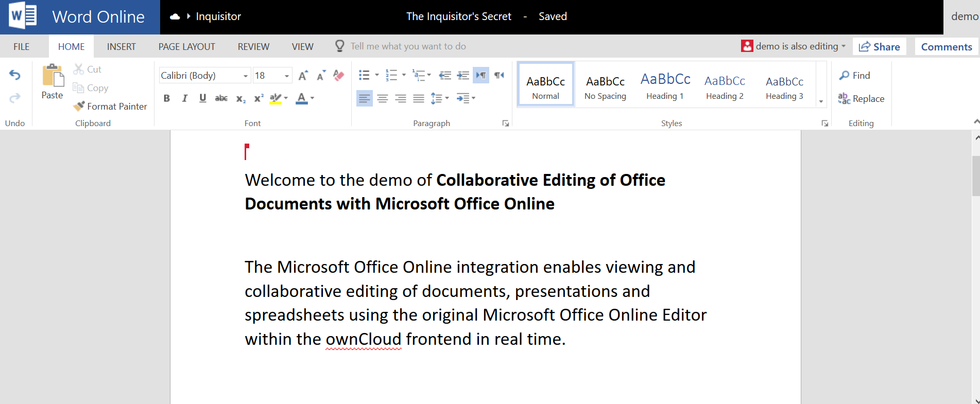Grow the font size
This screenshot has height=404, width=980.
(303, 76)
